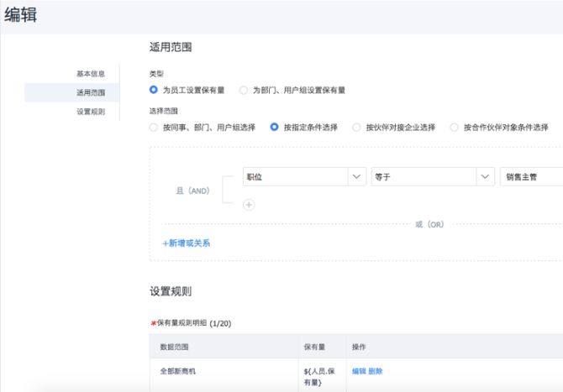The height and width of the screenshot is (392, 563).
Task: Switch to 适用范围 sidebar item
Action: (91, 92)
